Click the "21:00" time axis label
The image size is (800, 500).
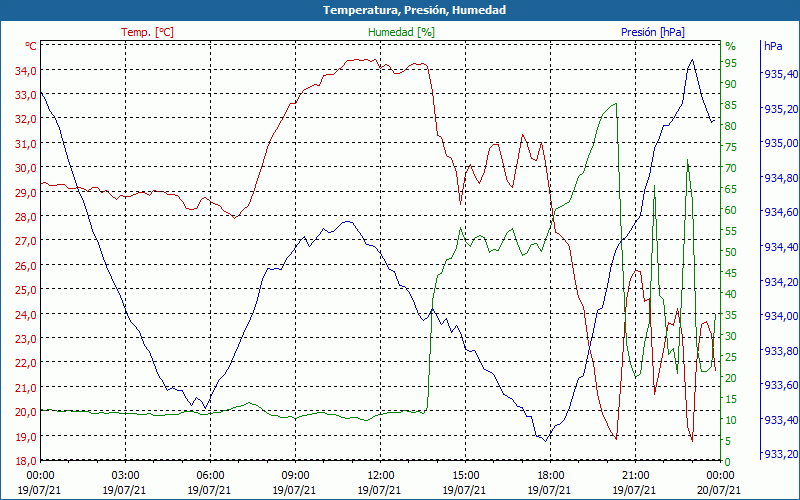point(635,475)
